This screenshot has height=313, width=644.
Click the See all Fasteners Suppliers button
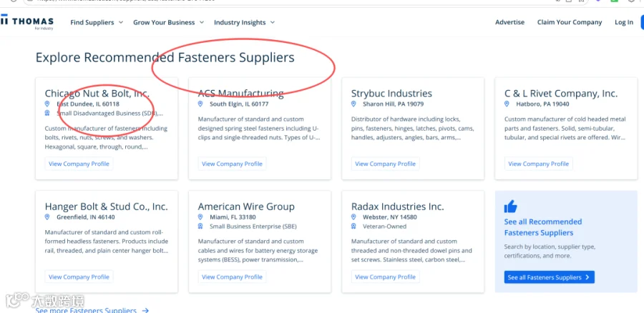tap(549, 277)
